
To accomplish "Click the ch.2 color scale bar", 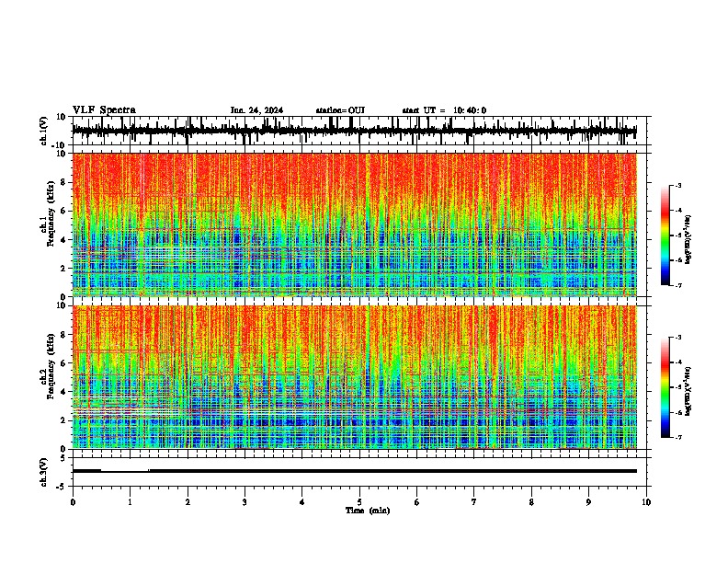I will pyautogui.click(x=665, y=387).
